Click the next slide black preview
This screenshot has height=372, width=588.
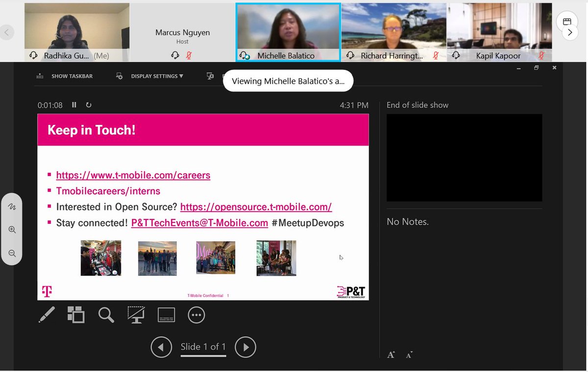coord(465,158)
